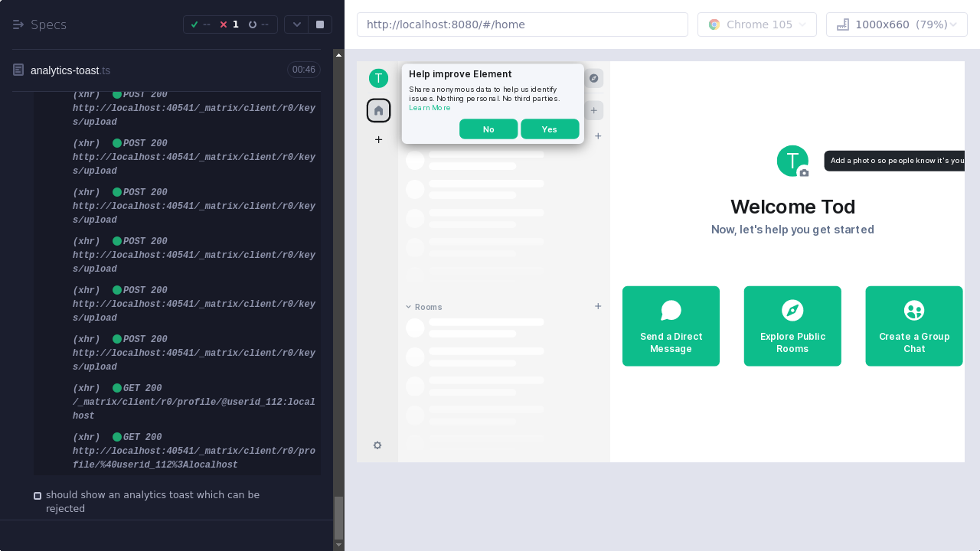Collapse the Rooms section
Image resolution: width=980 pixels, height=551 pixels.
[x=424, y=307]
